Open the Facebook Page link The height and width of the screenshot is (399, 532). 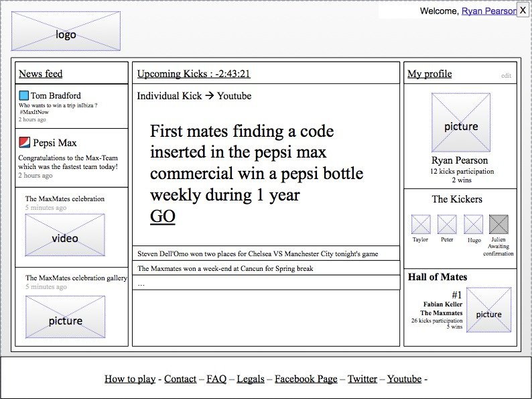pos(306,379)
